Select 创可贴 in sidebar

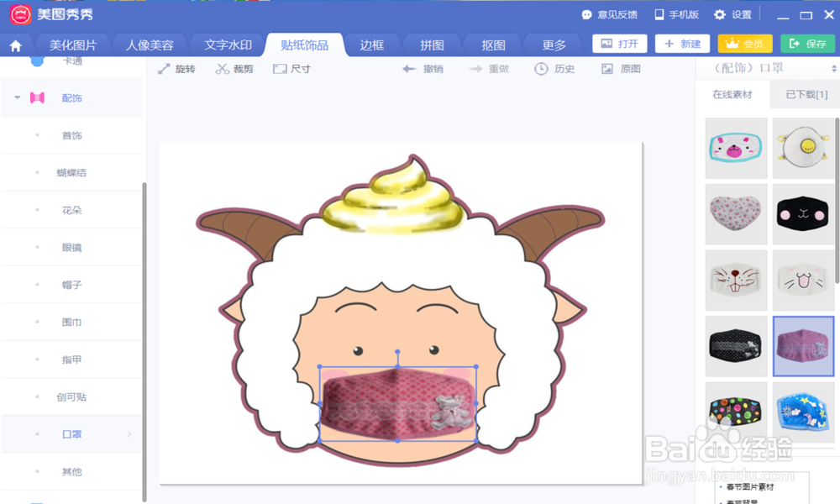[71, 397]
